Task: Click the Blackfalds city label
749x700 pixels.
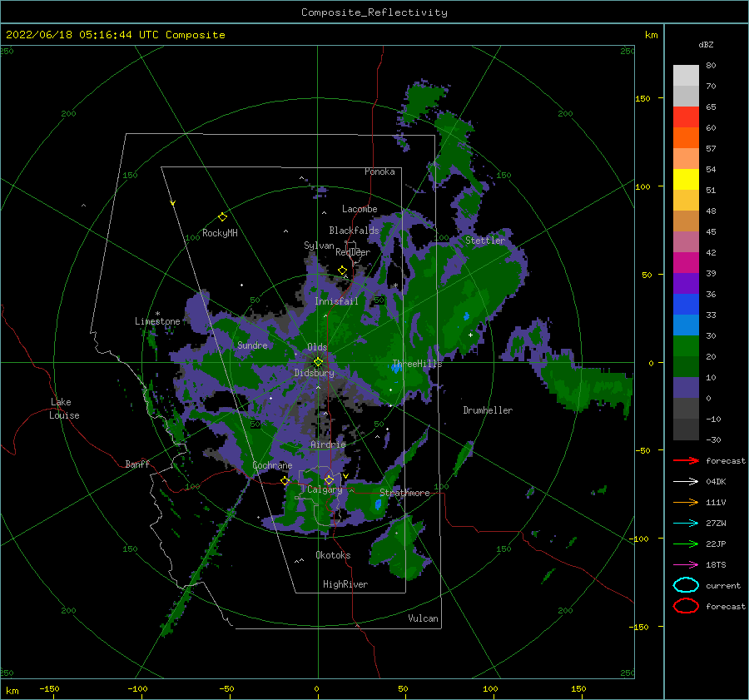Action: click(x=354, y=231)
